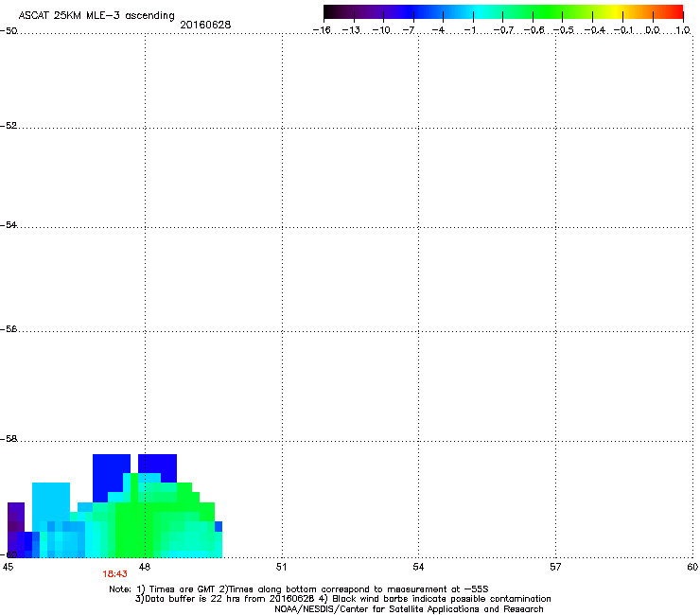Click the NOAA/NESDIS Center credit line
700x615 pixels.
pyautogui.click(x=409, y=609)
